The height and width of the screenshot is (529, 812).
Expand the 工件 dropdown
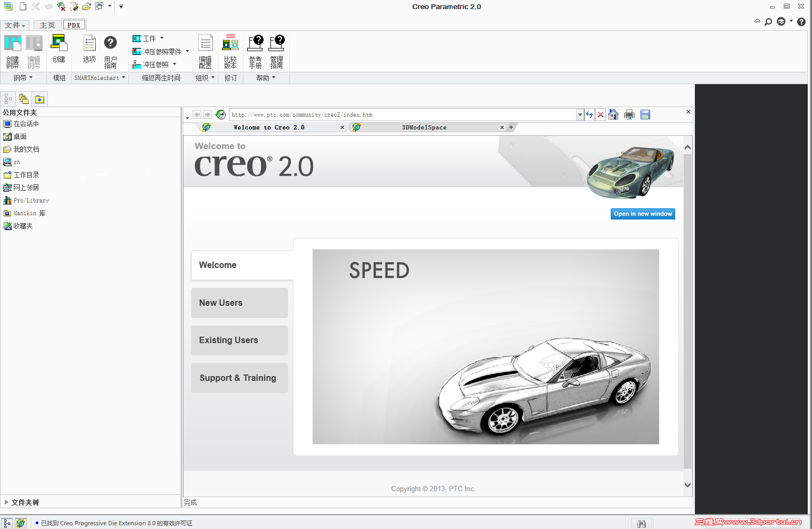pos(162,38)
